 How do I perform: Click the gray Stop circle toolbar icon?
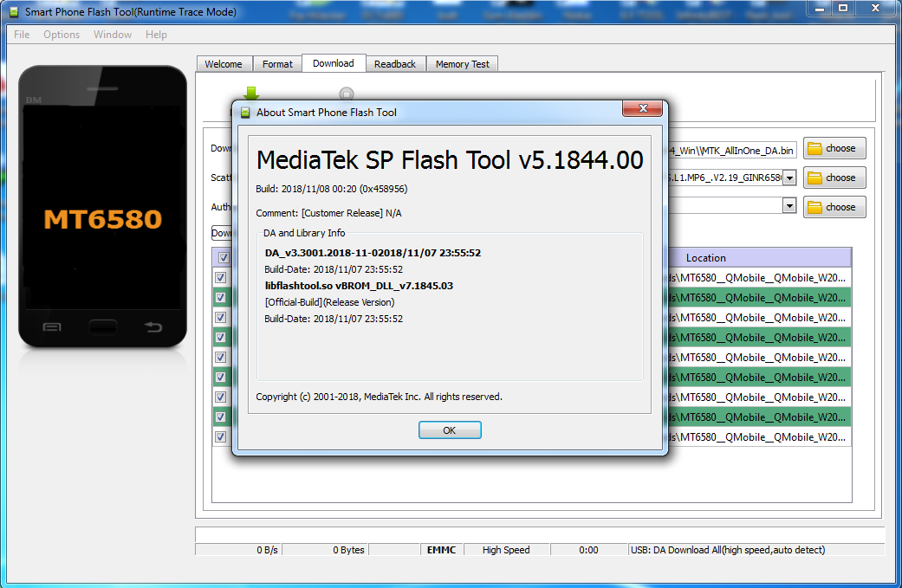347,94
